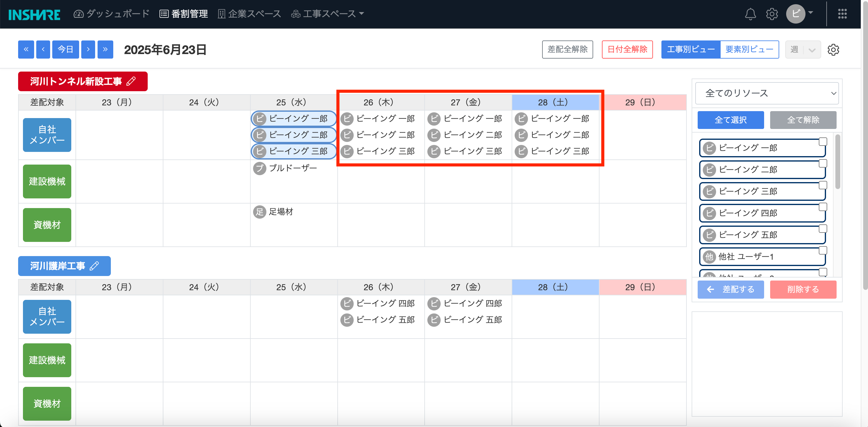Go to previous day arrow
This screenshot has width=868, height=427.
pyautogui.click(x=43, y=50)
